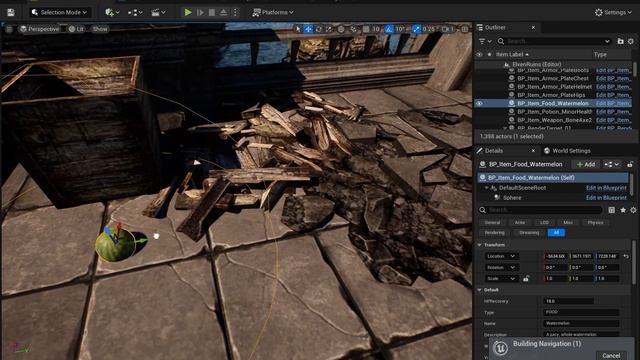640x360 pixels.
Task: Open the Lit view mode menu
Action: click(76, 29)
